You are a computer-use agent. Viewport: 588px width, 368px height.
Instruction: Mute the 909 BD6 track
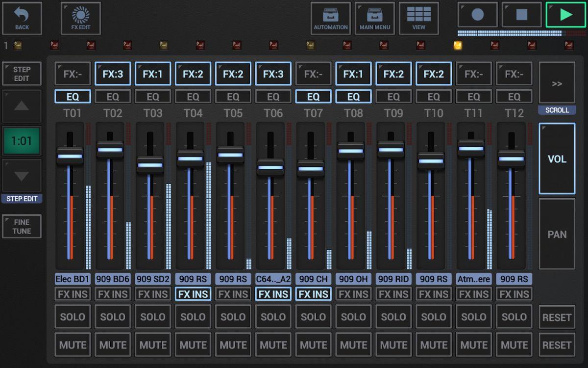[x=113, y=345]
